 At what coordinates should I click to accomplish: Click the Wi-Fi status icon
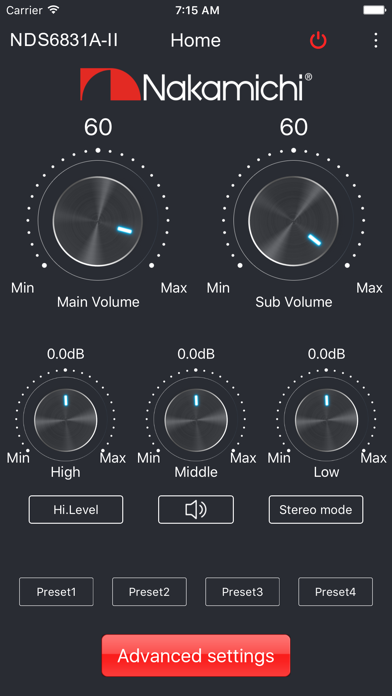(x=54, y=10)
